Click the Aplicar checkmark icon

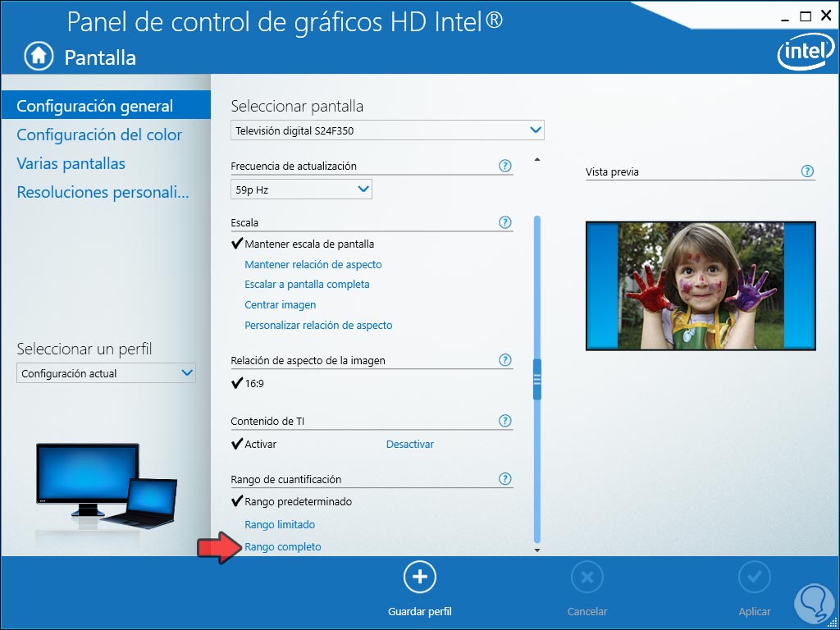point(755,577)
